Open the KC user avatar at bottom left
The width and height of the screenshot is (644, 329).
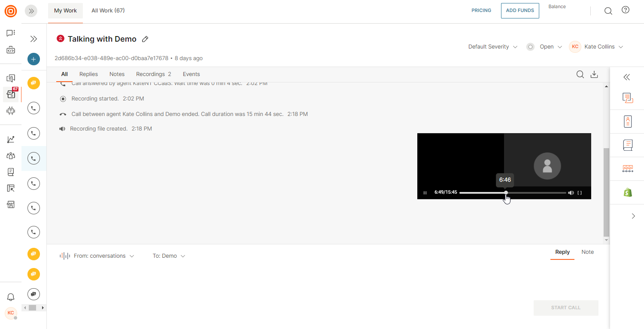(x=11, y=313)
